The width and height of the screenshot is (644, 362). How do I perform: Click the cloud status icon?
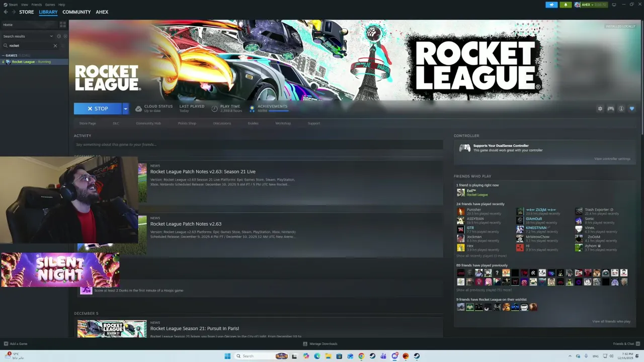[138, 109]
